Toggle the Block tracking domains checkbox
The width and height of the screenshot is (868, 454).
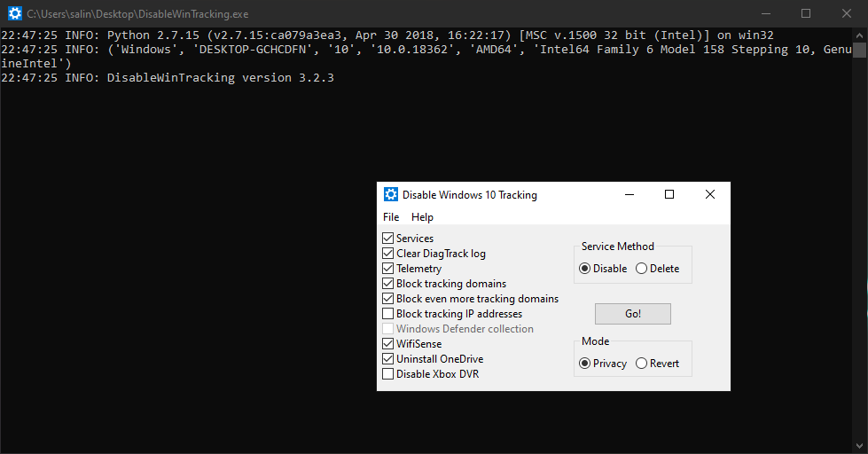(x=388, y=284)
